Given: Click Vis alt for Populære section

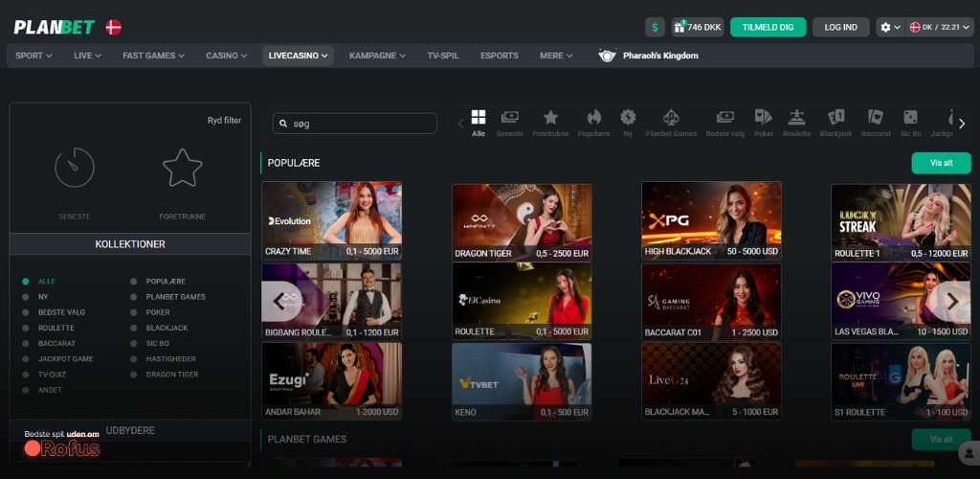Looking at the screenshot, I should point(942,163).
